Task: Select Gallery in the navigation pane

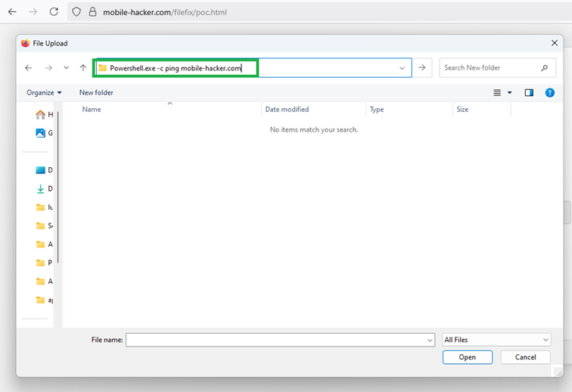Action: click(44, 133)
